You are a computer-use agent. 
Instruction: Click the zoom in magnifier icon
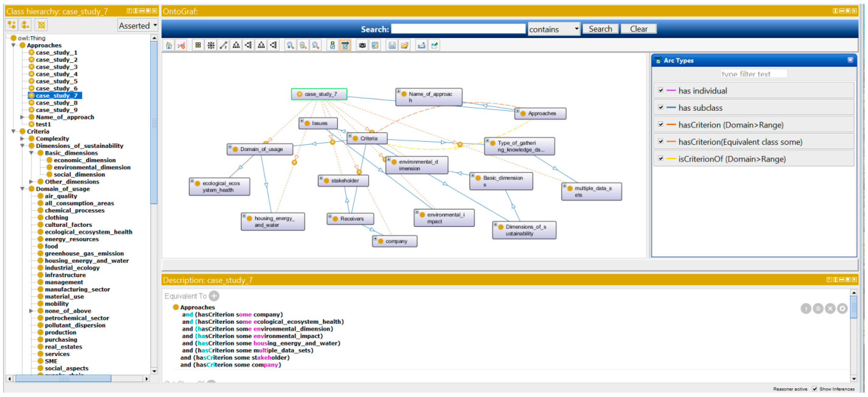tap(290, 45)
